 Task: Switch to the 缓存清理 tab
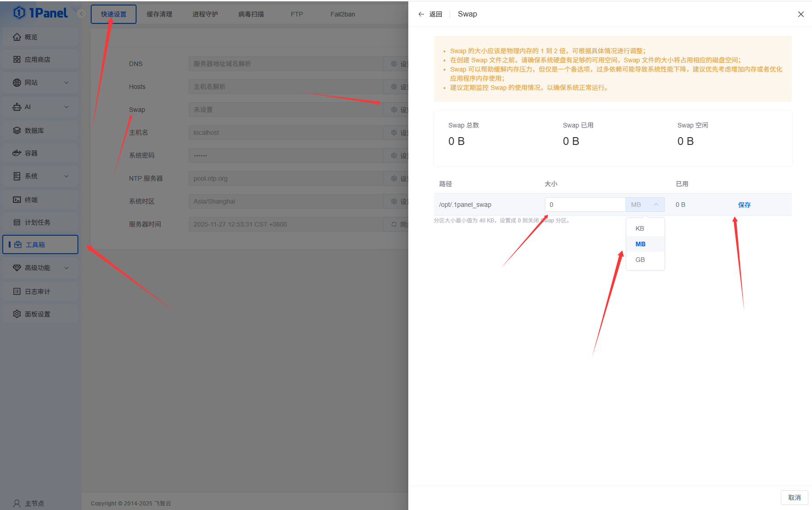[159, 14]
